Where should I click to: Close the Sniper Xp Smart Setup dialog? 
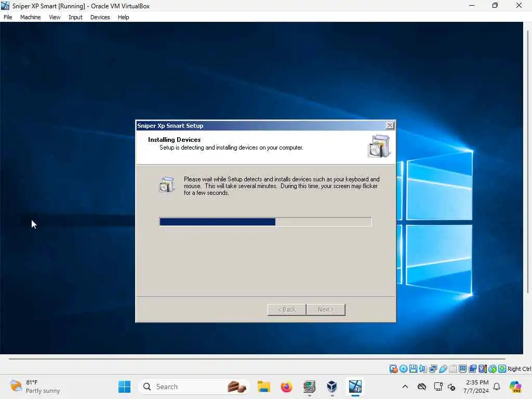click(x=390, y=126)
